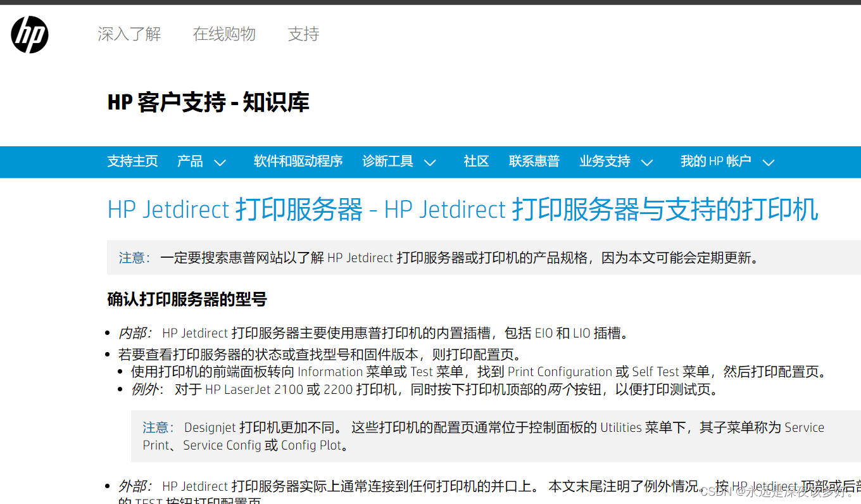Image resolution: width=861 pixels, height=504 pixels.
Task: Click the HP 客户支持 - 知识库 heading
Action: (x=208, y=103)
